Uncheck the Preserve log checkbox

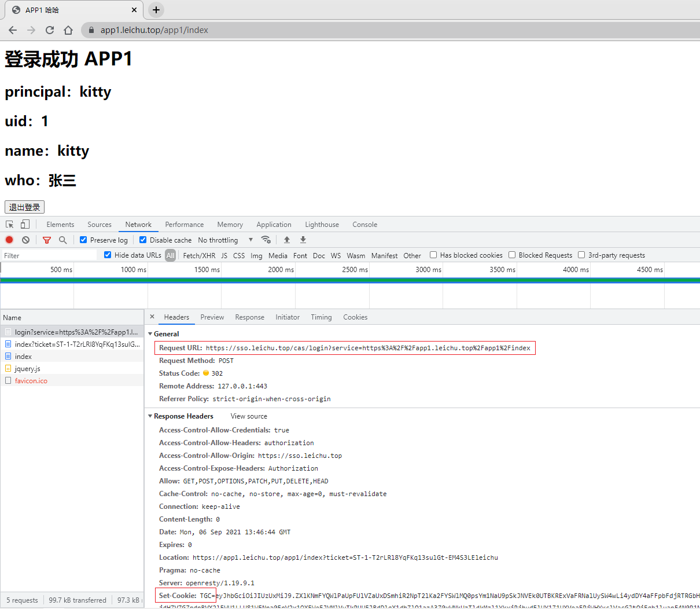[x=83, y=240]
